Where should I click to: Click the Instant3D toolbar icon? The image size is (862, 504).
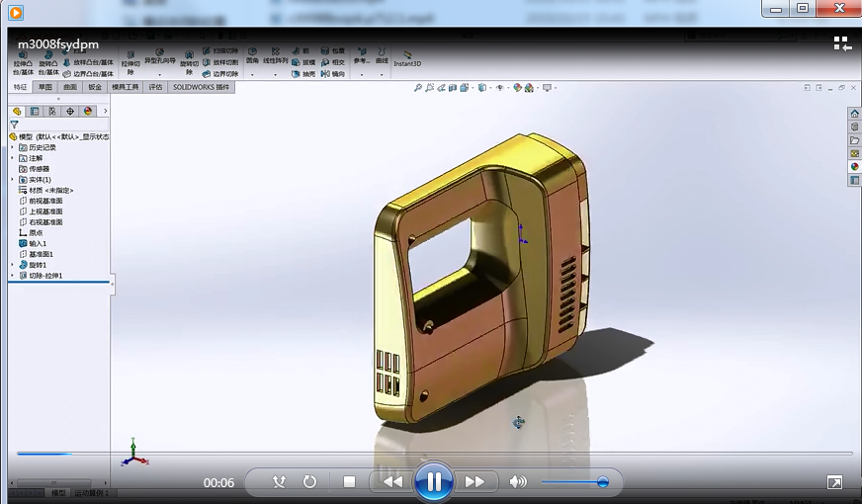(x=407, y=57)
